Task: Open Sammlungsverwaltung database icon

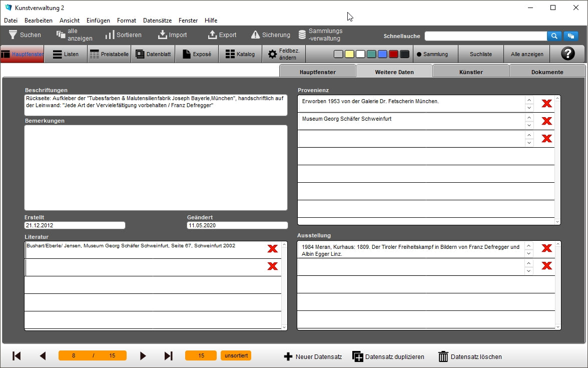Action: pos(302,35)
